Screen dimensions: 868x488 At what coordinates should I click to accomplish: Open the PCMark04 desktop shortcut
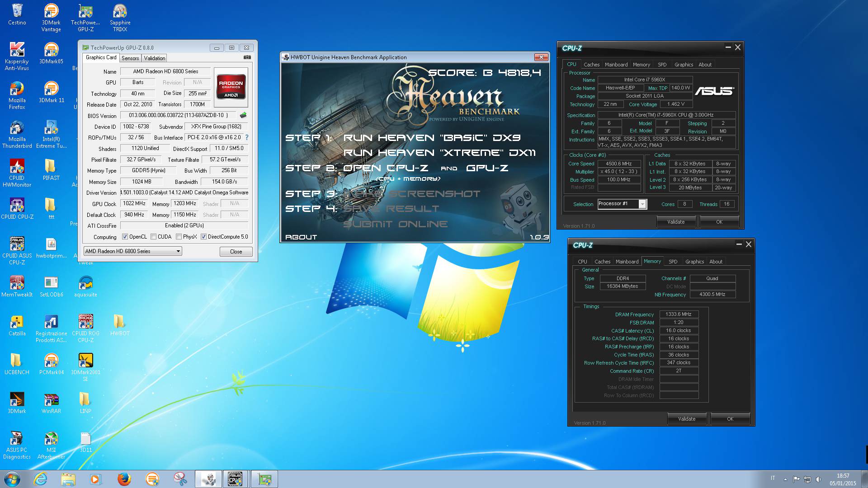coord(51,364)
